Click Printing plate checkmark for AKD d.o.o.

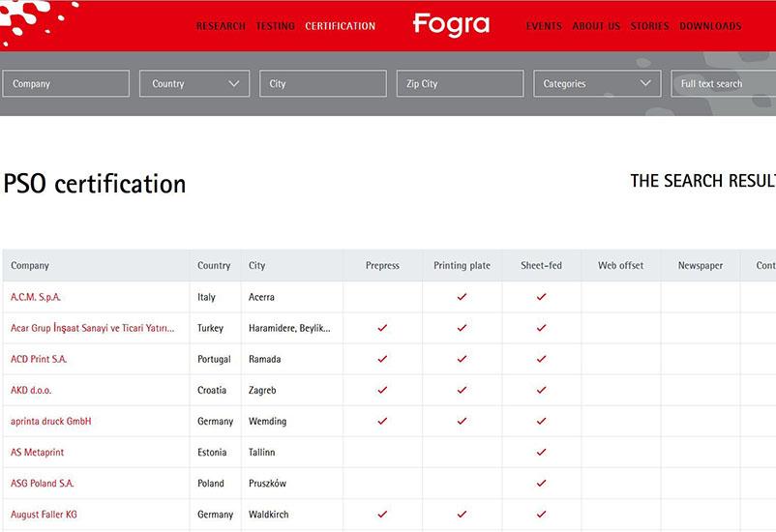point(462,390)
